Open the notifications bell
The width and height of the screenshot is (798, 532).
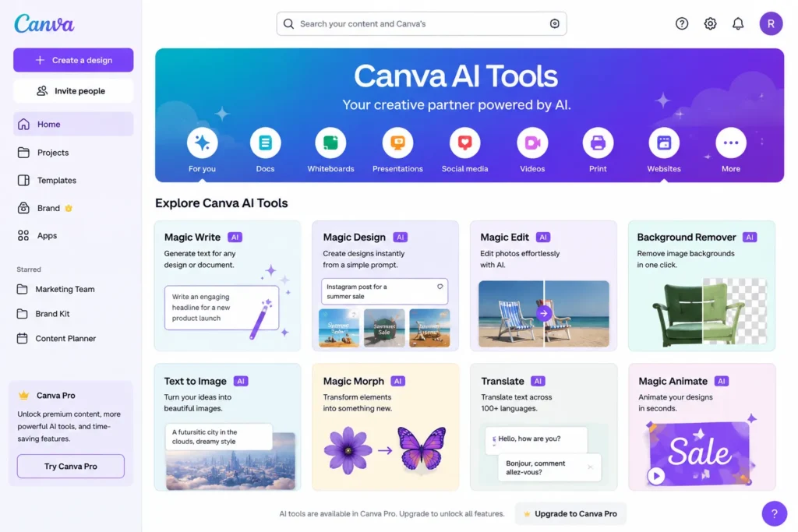point(738,23)
